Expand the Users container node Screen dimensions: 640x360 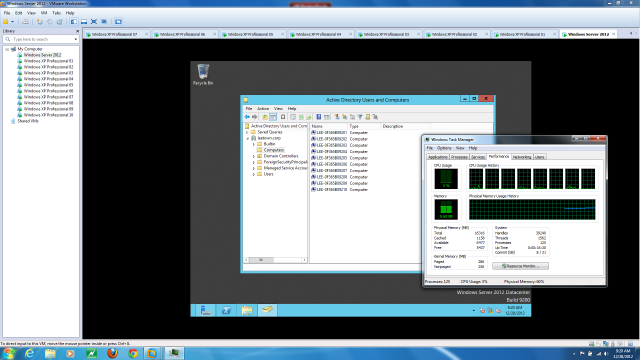pos(253,174)
